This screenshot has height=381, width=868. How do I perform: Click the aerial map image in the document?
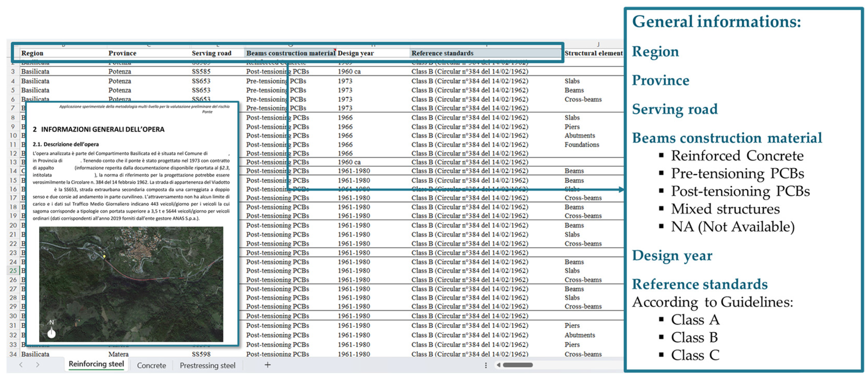click(131, 284)
